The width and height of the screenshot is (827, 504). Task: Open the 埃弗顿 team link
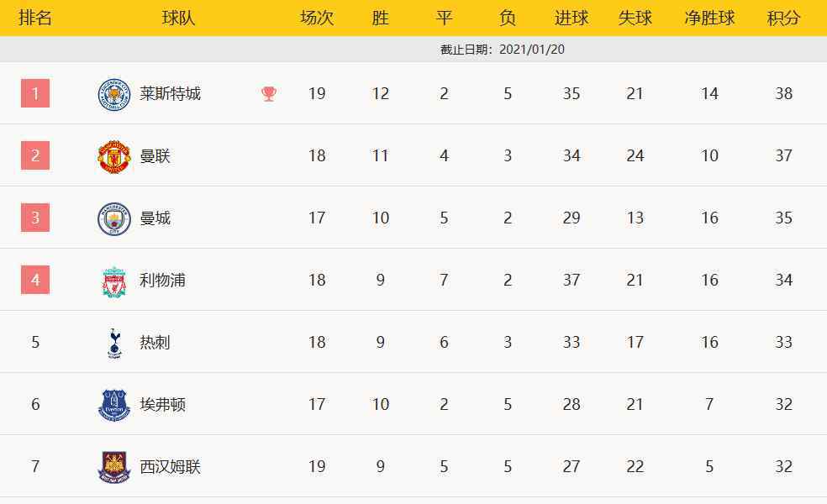tap(162, 405)
